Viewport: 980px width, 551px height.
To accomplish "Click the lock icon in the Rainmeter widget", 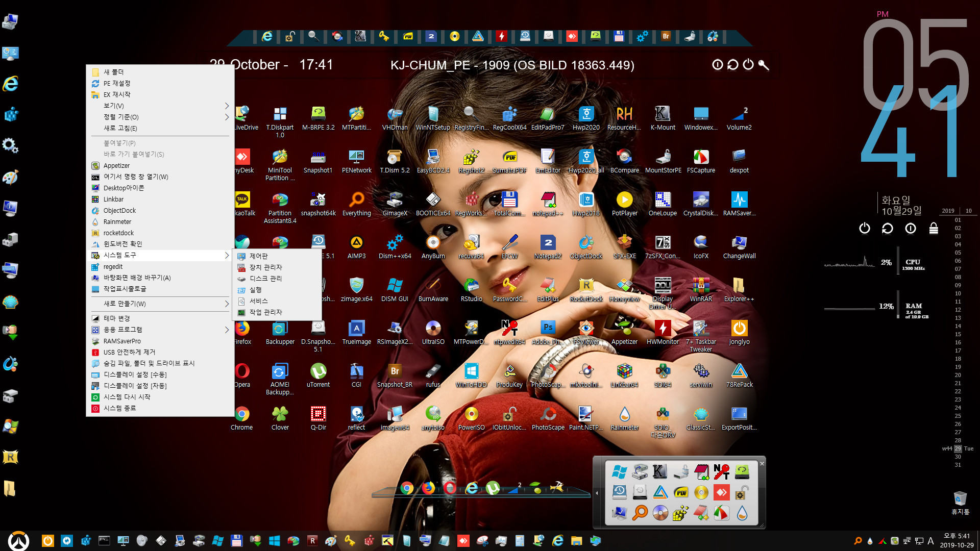I will pos(934,228).
